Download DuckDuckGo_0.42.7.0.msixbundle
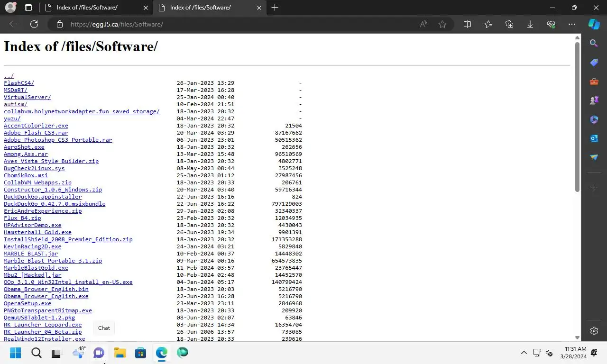The height and width of the screenshot is (364, 607). tap(55, 204)
